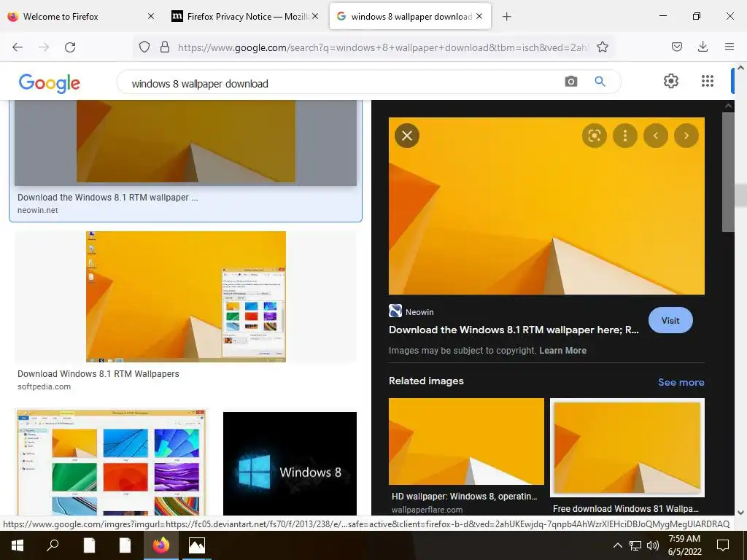The height and width of the screenshot is (560, 747).
Task: Open the network tray icon
Action: [635, 545]
